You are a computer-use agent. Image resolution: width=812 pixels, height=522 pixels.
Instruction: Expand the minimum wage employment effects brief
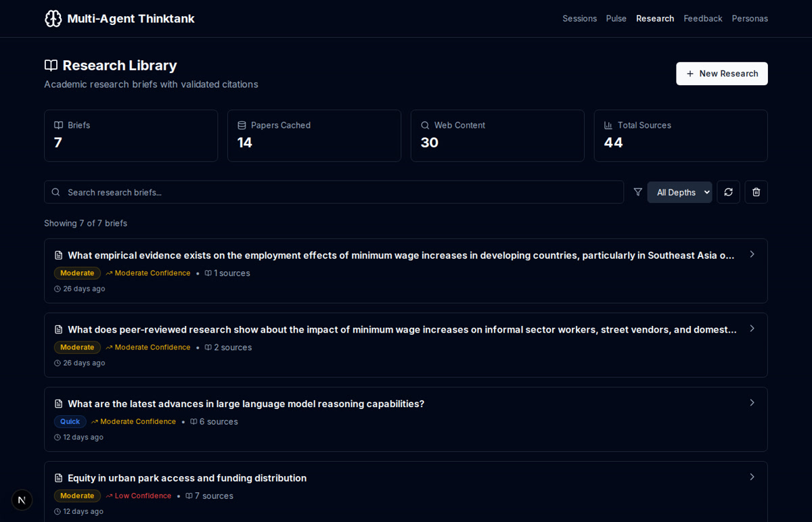pyautogui.click(x=752, y=254)
